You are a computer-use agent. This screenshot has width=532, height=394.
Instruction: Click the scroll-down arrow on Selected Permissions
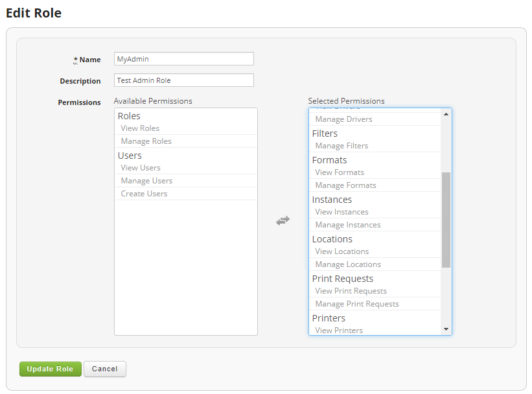(x=446, y=329)
